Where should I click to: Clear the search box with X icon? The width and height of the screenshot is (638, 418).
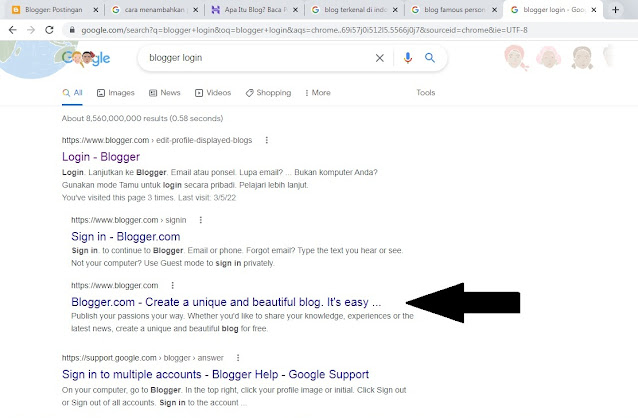[x=379, y=58]
